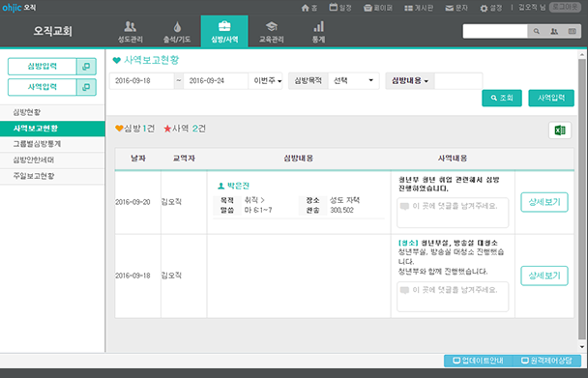Open 설정 gear icon in header
588x378 pixels.
pos(484,9)
